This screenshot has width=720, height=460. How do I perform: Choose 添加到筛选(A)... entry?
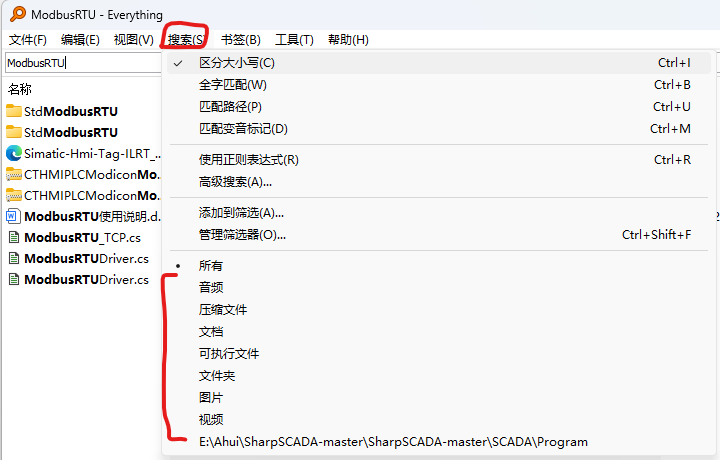pos(439,213)
